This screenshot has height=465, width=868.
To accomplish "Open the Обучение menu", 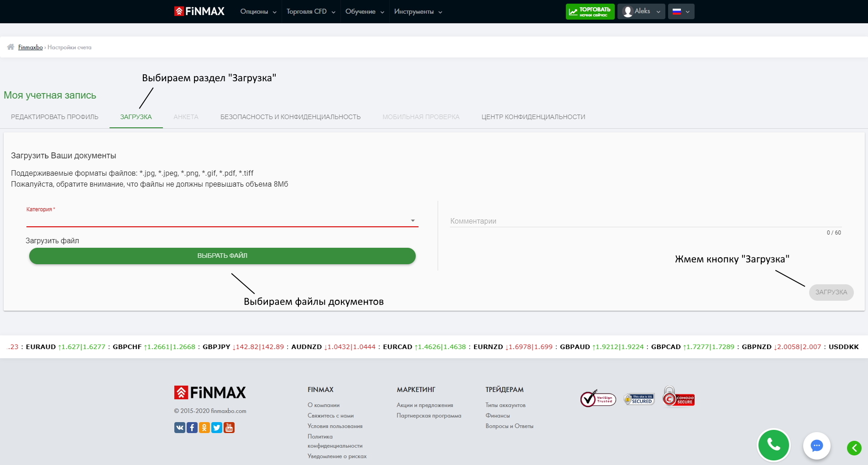I will click(364, 11).
